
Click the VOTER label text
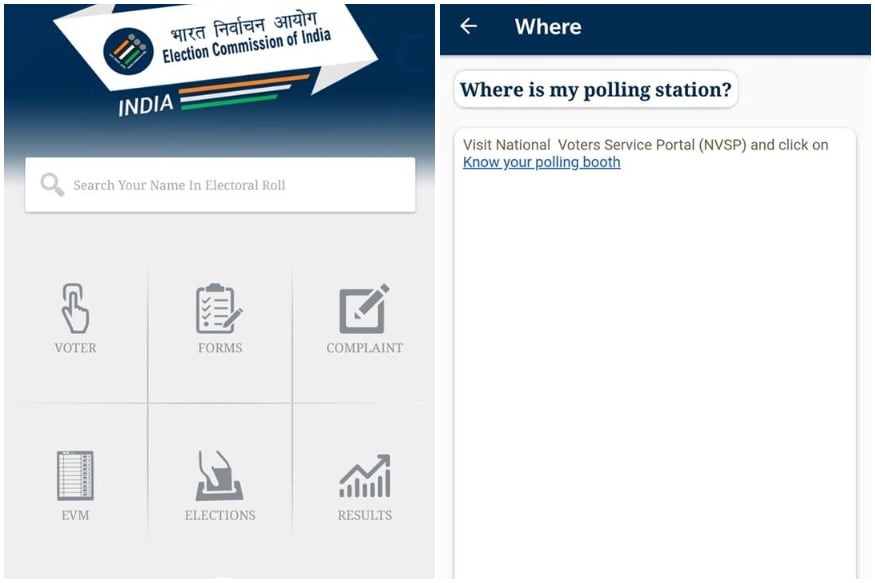75,348
